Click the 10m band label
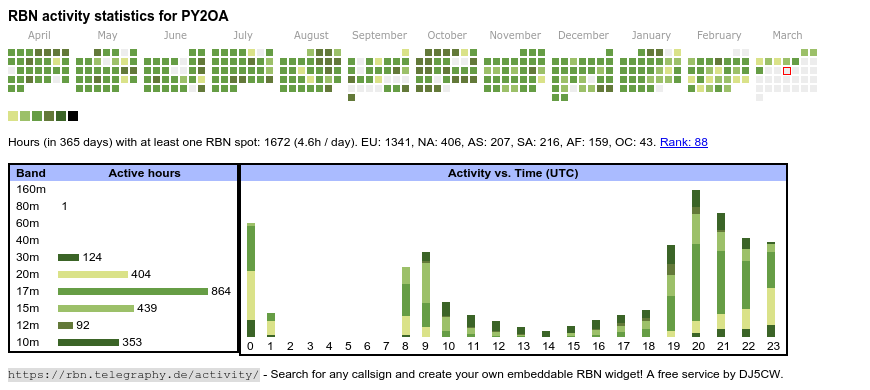Viewport: 870px width, 390px height. click(x=28, y=342)
